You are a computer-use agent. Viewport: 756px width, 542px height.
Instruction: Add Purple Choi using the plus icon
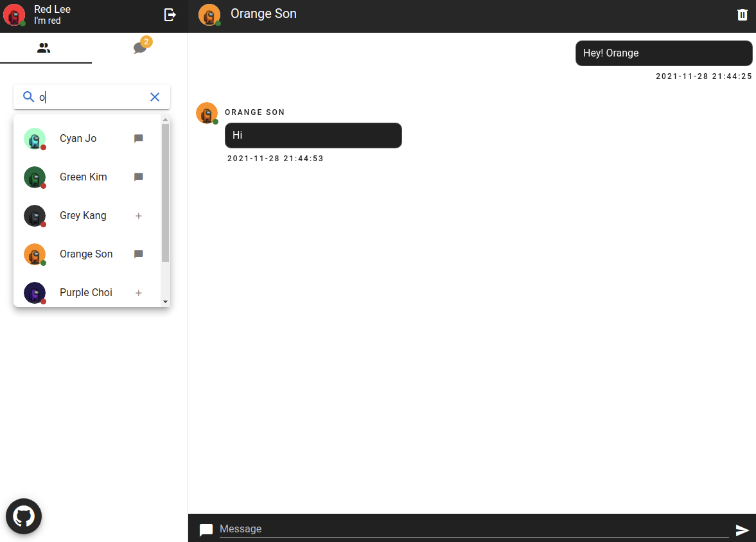138,293
